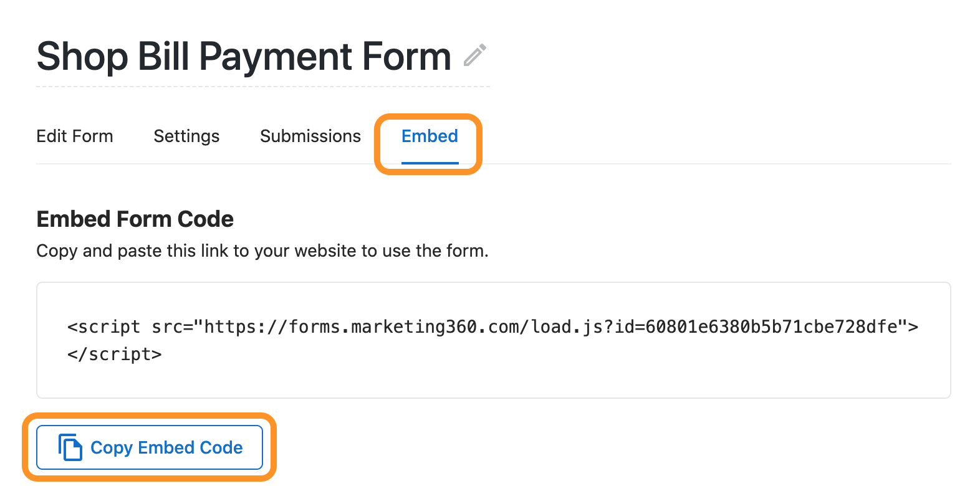The height and width of the screenshot is (486, 980).
Task: Click the Embed Form Code heading
Action: coord(135,219)
